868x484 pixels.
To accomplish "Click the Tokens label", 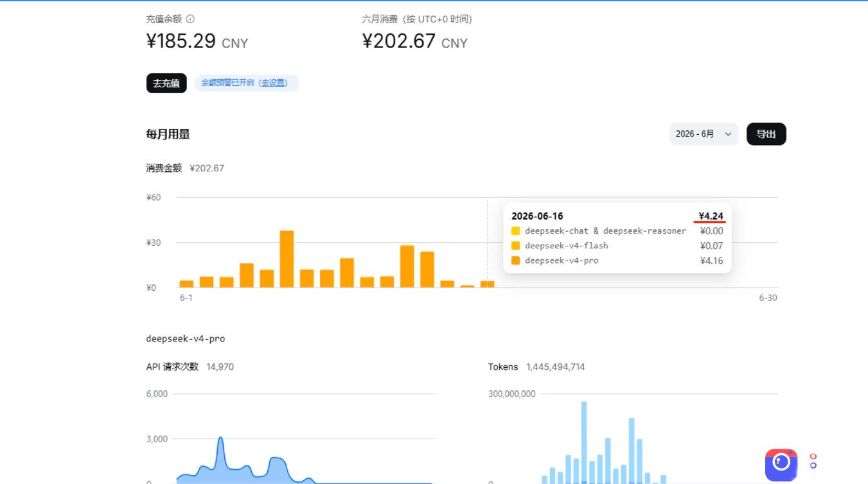I will (x=503, y=367).
